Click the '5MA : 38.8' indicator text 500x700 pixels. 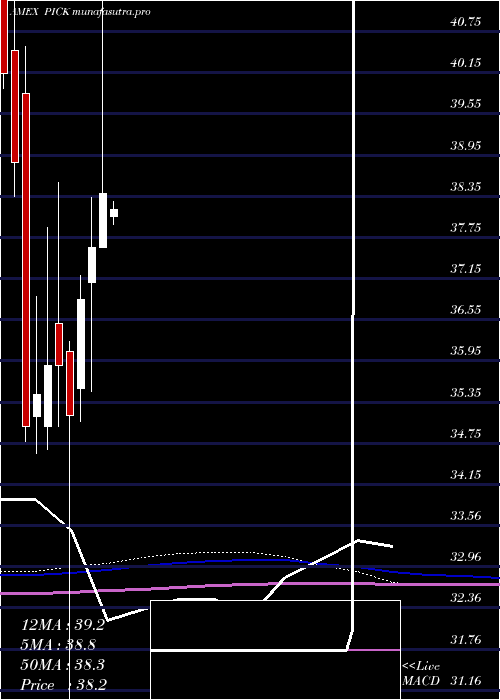point(59,645)
